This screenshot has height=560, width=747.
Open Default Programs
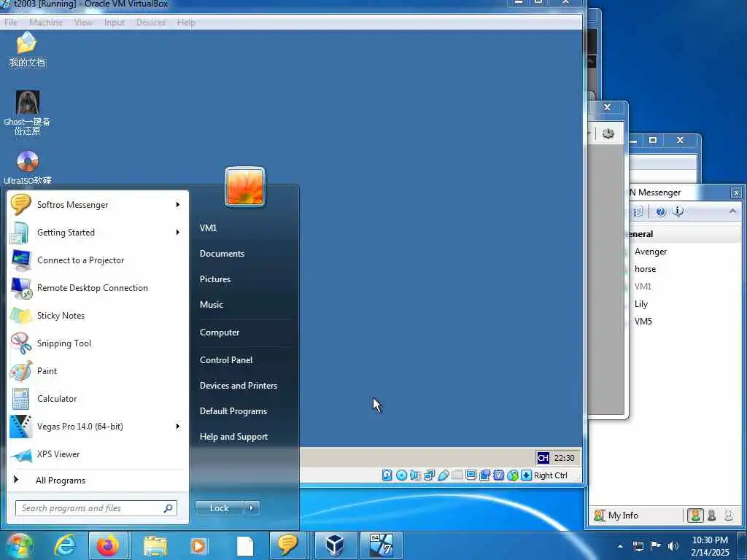point(233,411)
